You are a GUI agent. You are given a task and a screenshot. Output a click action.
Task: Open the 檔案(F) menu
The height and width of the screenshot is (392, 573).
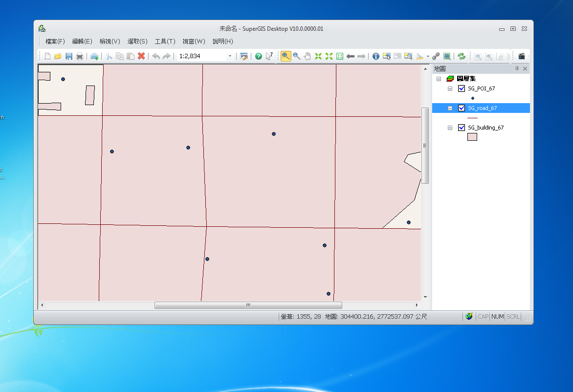[55, 41]
